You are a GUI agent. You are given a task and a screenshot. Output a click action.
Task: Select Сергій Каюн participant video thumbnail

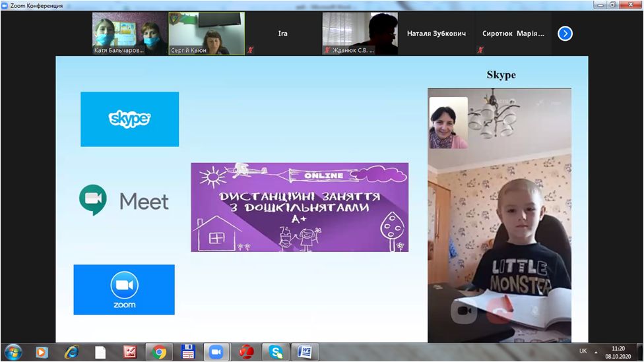pos(206,33)
